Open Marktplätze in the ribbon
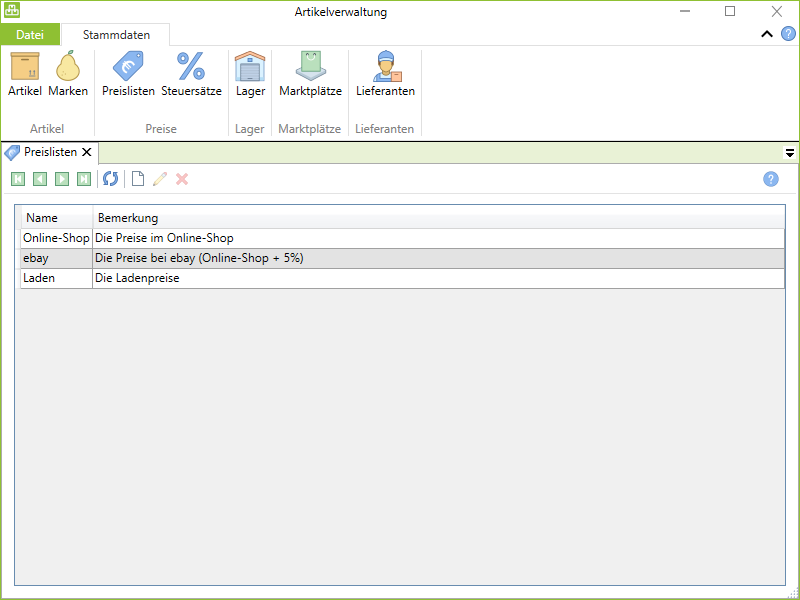 [x=310, y=74]
